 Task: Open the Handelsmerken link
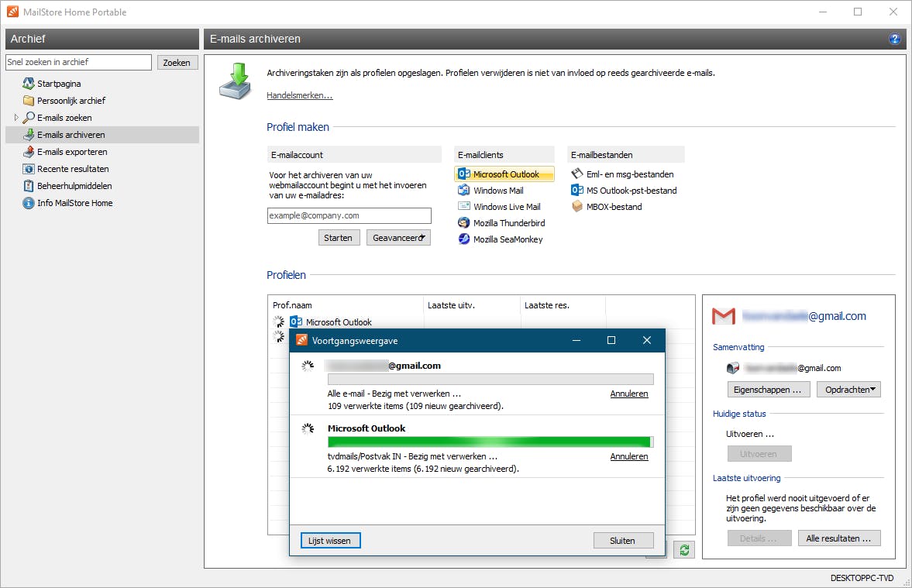pos(300,95)
